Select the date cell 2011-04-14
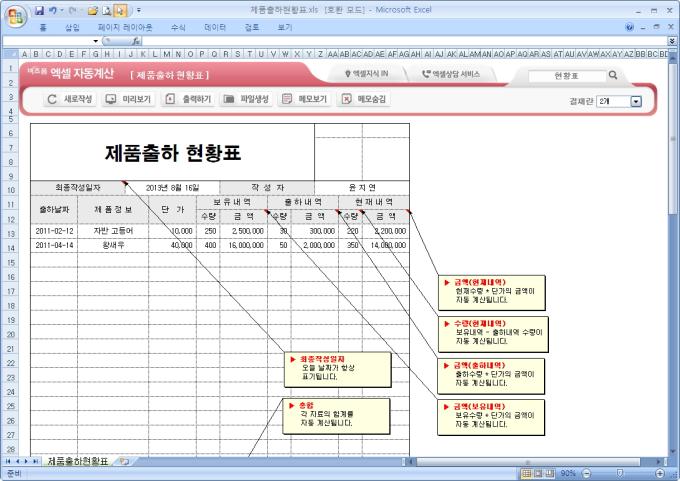 coord(54,245)
